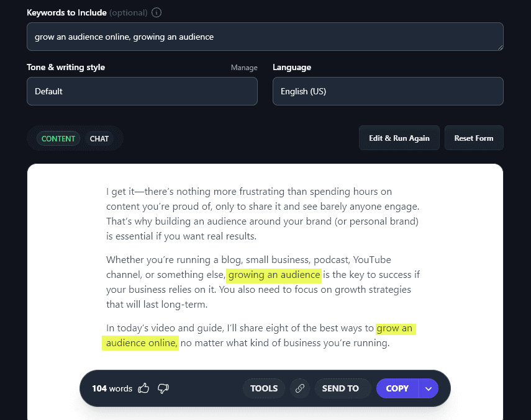
Task: Click the Edit & Run Again button
Action: 399,138
